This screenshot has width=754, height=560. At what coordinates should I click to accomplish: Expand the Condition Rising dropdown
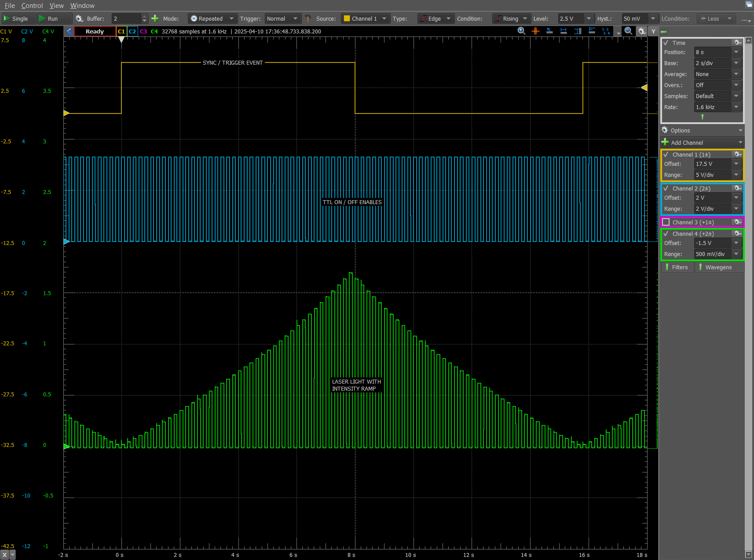511,18
